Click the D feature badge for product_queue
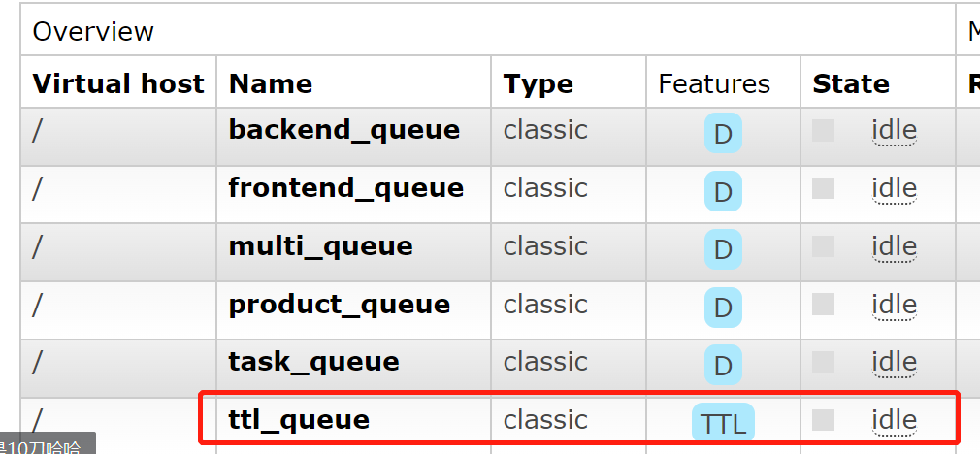Screen dimensions: 980x454 (723, 308)
